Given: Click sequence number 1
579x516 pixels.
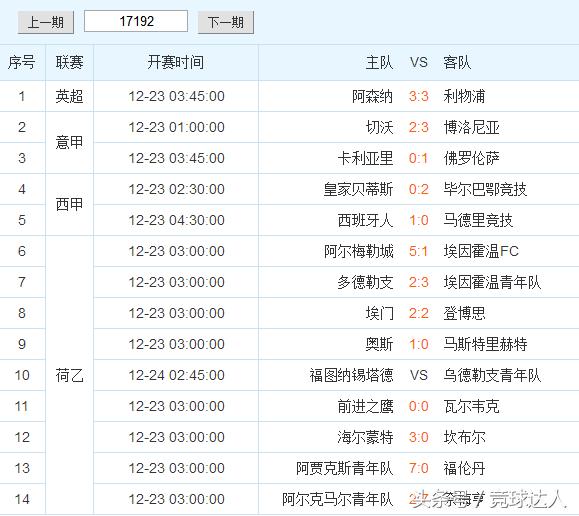Looking at the screenshot, I should click(22, 96).
